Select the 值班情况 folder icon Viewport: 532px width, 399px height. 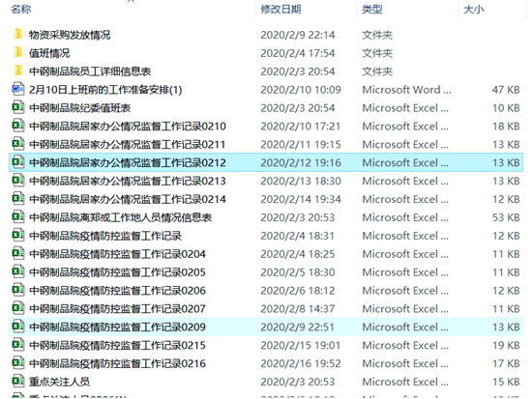[x=18, y=52]
